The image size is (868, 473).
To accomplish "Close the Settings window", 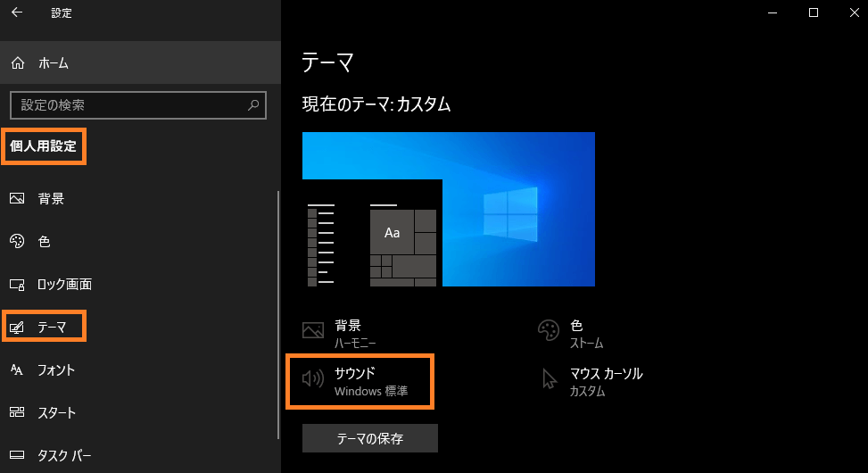I will 854,12.
